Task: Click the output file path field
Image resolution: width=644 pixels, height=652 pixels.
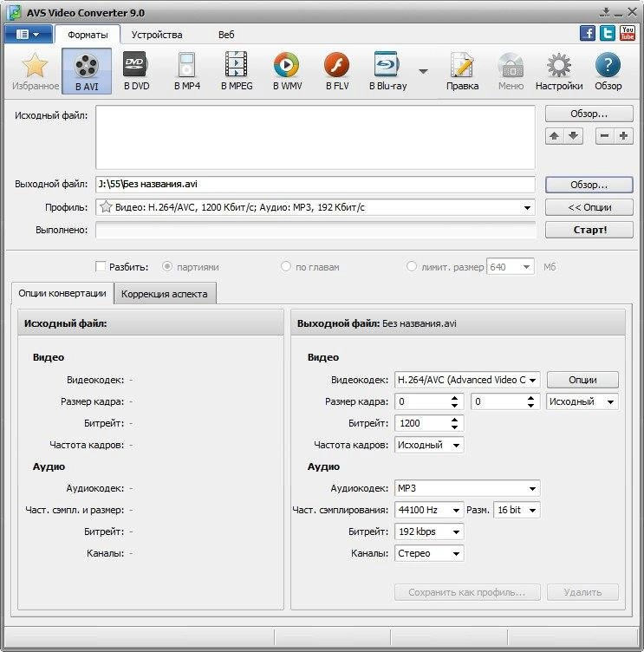Action: coord(315,184)
